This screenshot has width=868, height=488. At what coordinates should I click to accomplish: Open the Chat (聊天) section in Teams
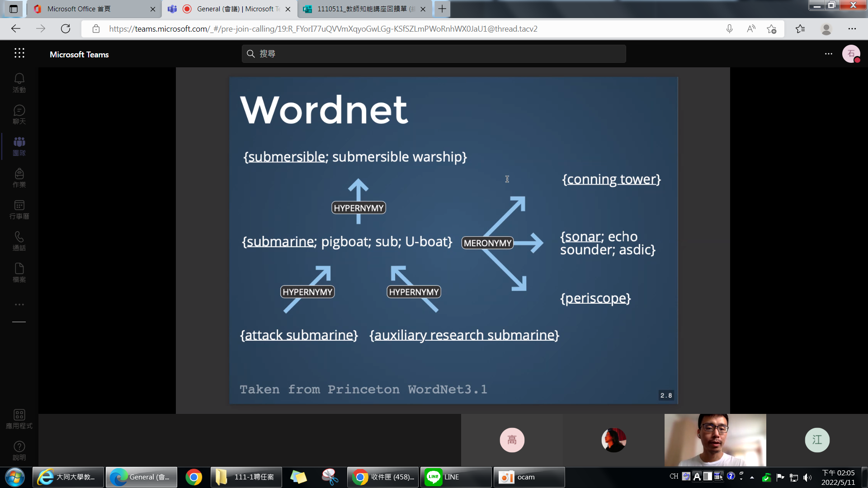point(19,114)
